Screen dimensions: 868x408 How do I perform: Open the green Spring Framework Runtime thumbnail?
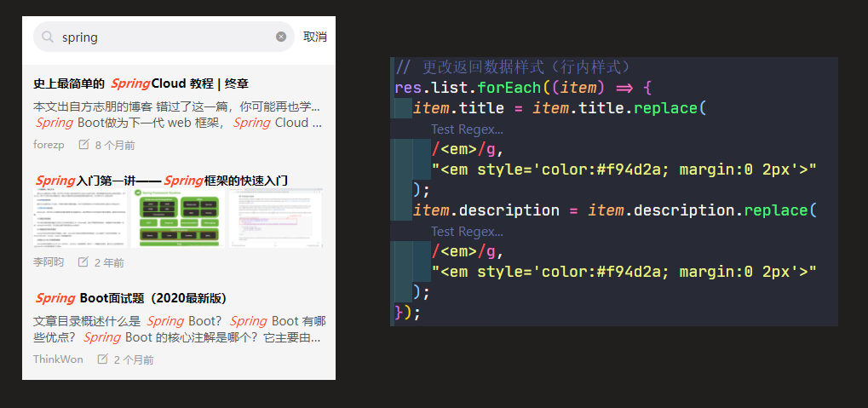(x=178, y=217)
